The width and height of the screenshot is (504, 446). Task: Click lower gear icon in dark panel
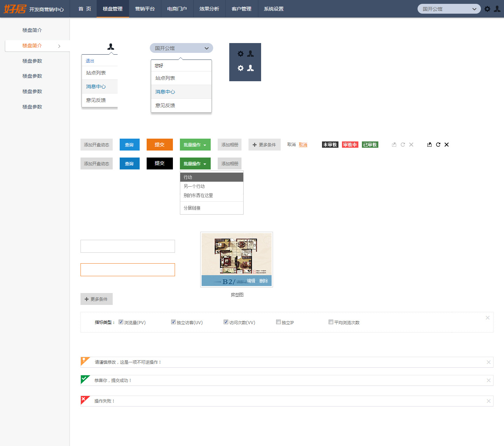coord(240,68)
